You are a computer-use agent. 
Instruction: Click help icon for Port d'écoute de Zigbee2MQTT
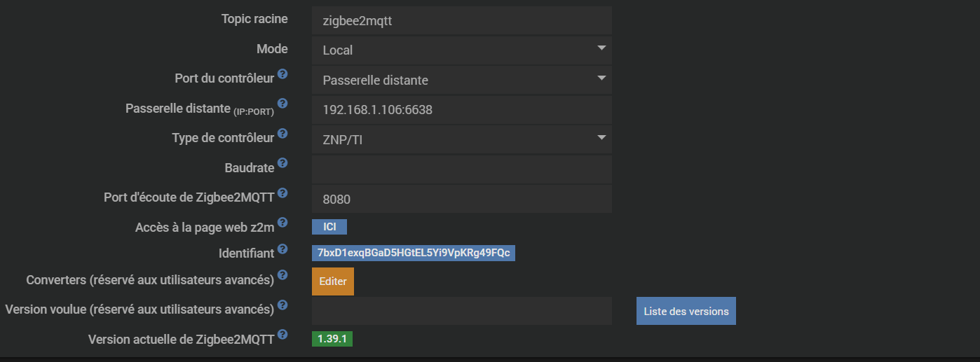pyautogui.click(x=283, y=193)
